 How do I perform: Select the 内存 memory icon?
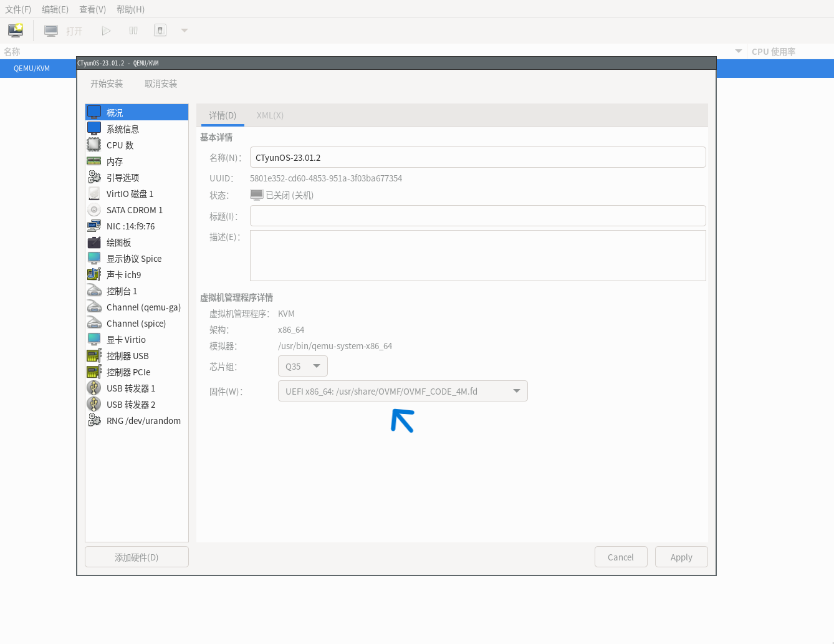point(94,161)
